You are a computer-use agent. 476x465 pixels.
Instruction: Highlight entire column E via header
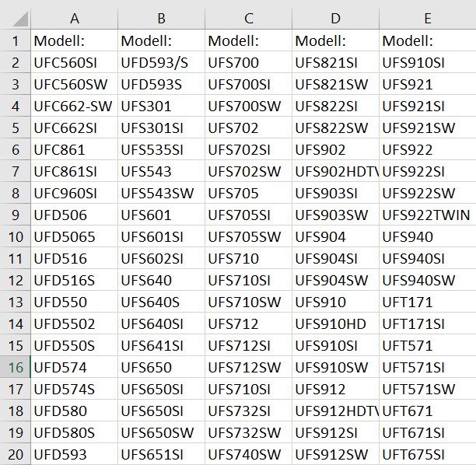click(428, 19)
